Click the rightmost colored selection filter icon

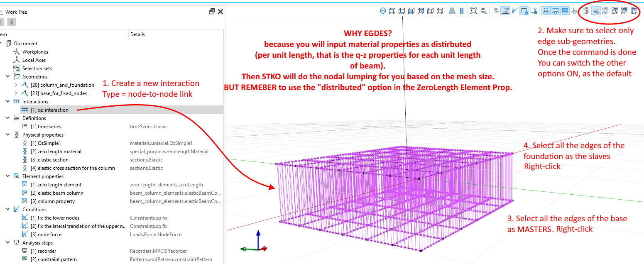click(x=634, y=11)
